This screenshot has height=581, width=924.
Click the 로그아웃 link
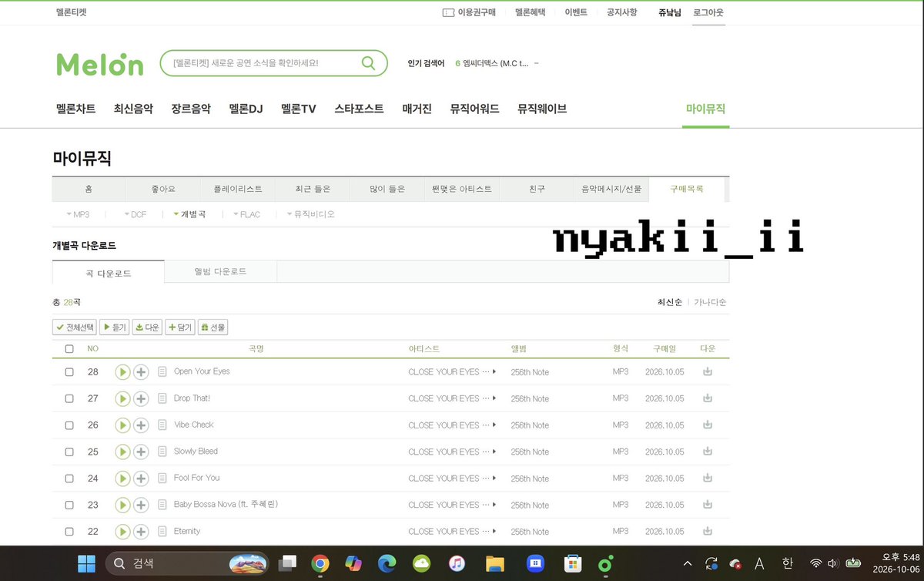708,12
